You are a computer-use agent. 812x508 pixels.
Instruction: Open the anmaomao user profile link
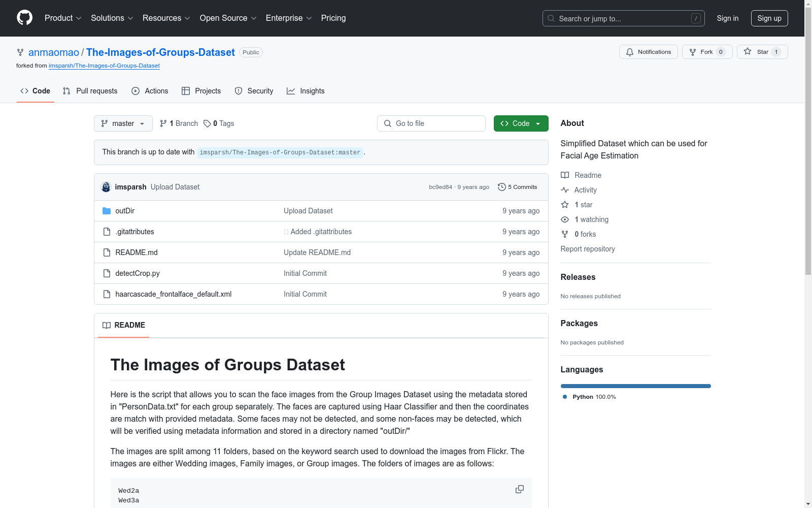[54, 52]
